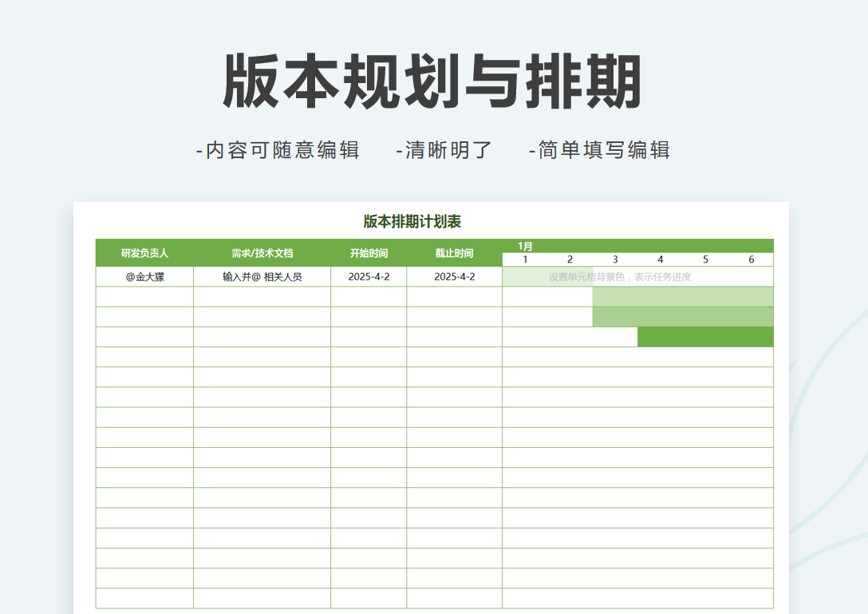Select day 3 in the timeline header
Viewport: 868px width, 614px height.
615,259
